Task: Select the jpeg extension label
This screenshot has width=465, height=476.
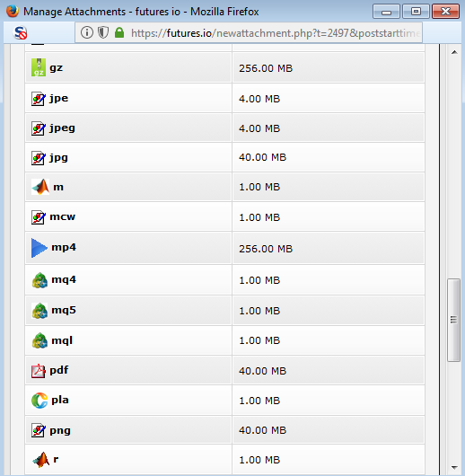Action: (x=62, y=128)
